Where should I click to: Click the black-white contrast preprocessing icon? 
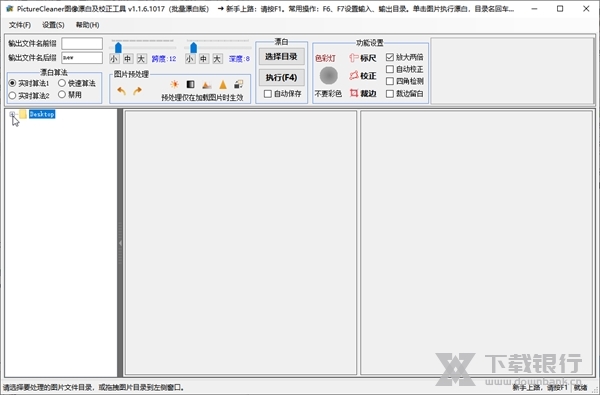(190, 85)
